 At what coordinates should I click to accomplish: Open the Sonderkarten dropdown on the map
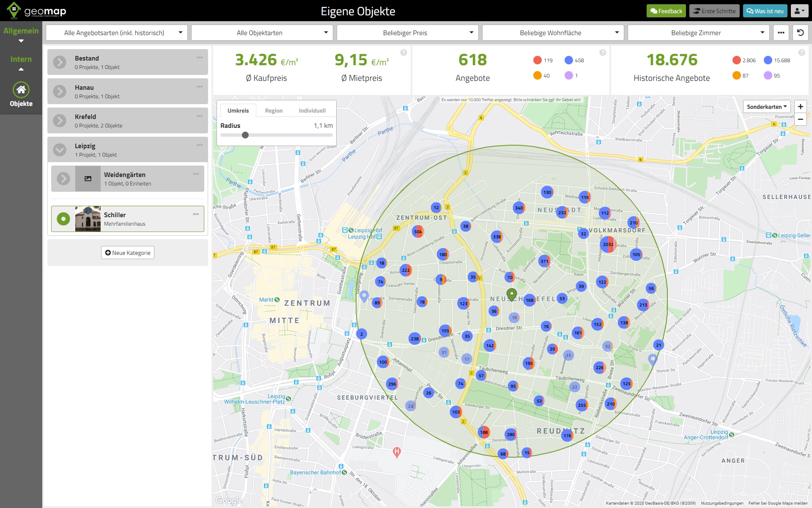coord(767,107)
